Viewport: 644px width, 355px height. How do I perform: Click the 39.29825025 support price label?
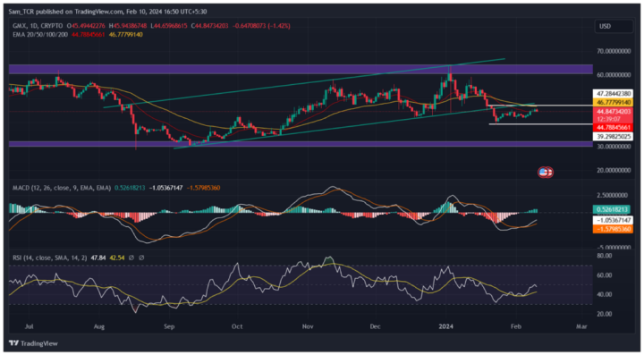(x=613, y=136)
